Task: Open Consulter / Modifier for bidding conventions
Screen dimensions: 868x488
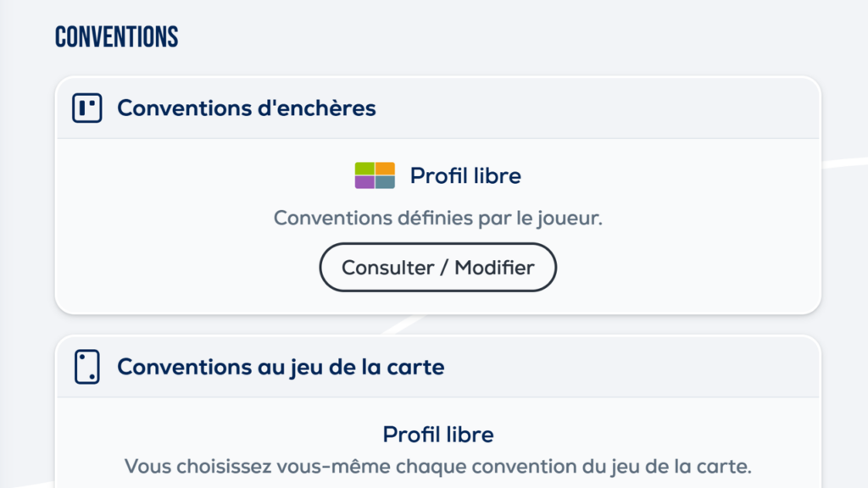Action: (x=437, y=268)
